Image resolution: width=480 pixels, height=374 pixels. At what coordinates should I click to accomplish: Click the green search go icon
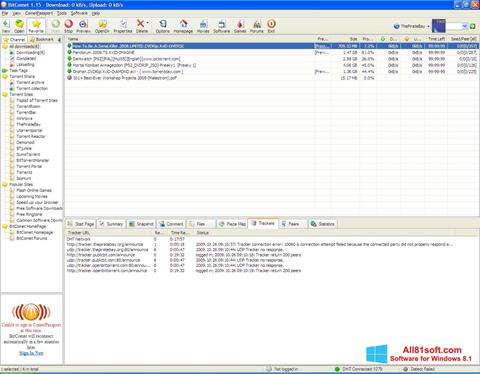(x=472, y=26)
